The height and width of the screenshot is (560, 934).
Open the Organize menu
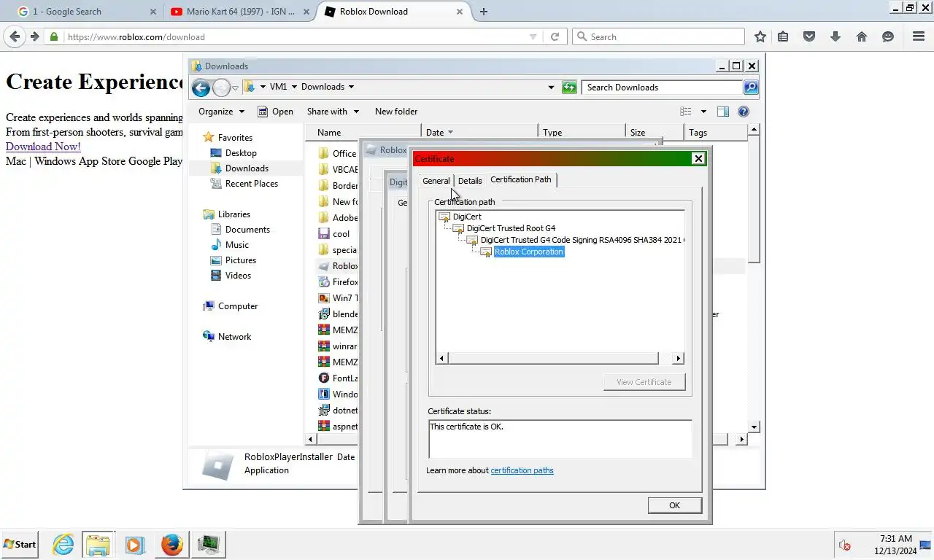pos(221,112)
